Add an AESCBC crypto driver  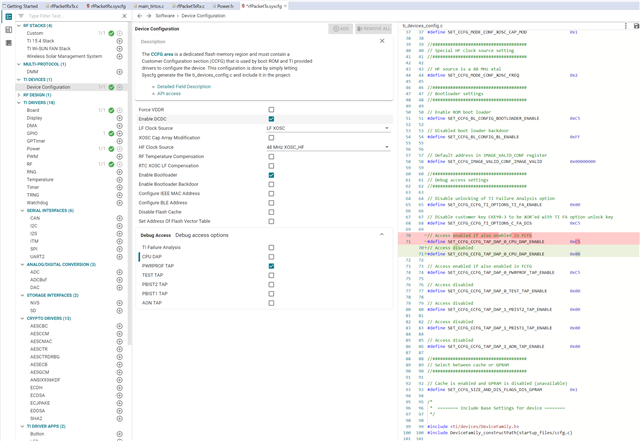click(x=120, y=326)
